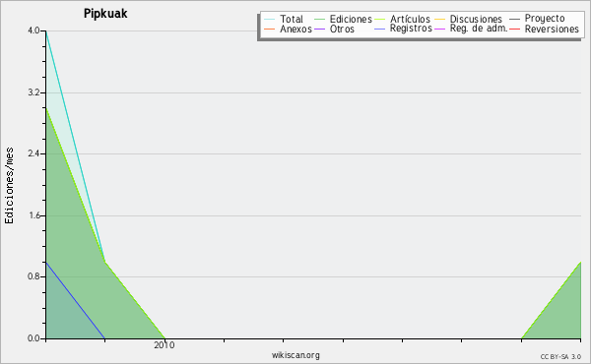This screenshot has width=591, height=364.
Task: Click the 3.2 y-axis value
Action: click(x=33, y=92)
